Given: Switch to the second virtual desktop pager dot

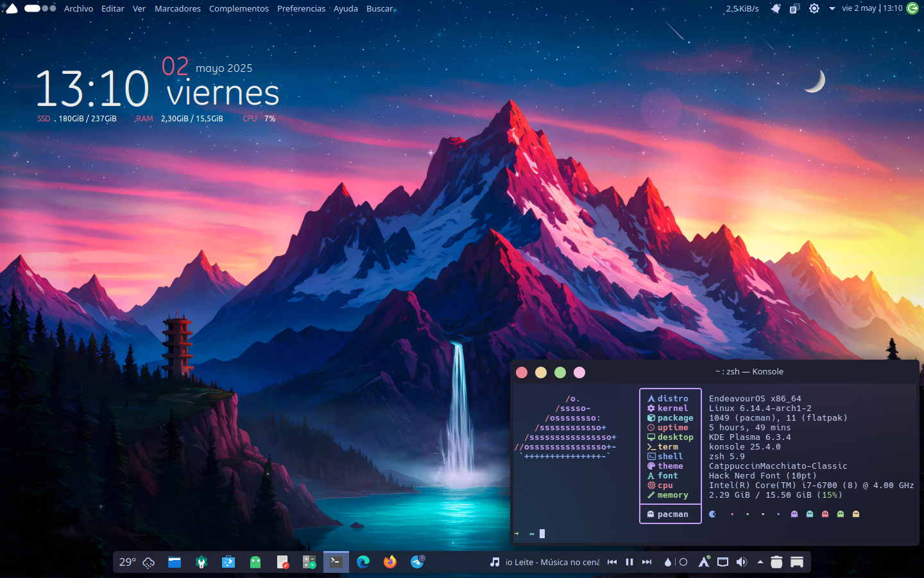Looking at the screenshot, I should coord(45,8).
